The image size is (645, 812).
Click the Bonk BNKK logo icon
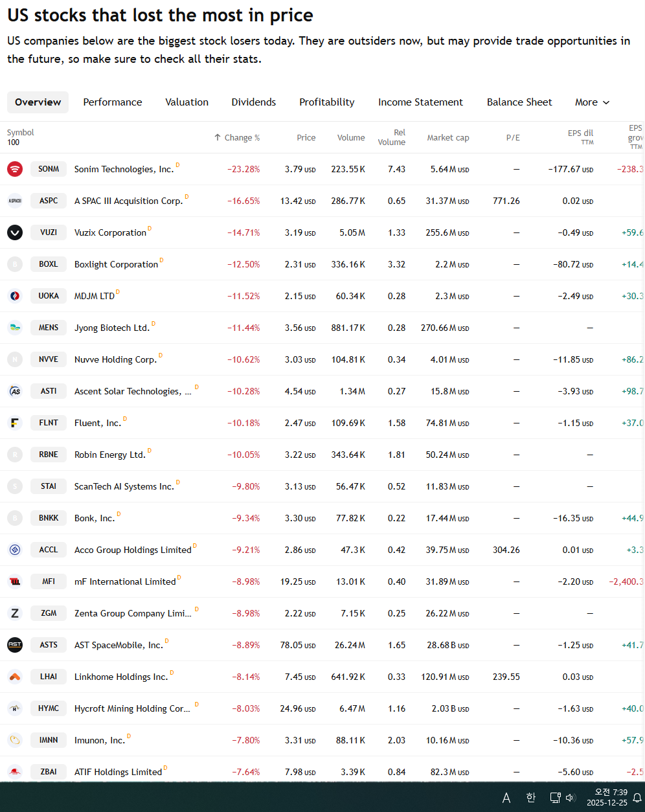[15, 518]
